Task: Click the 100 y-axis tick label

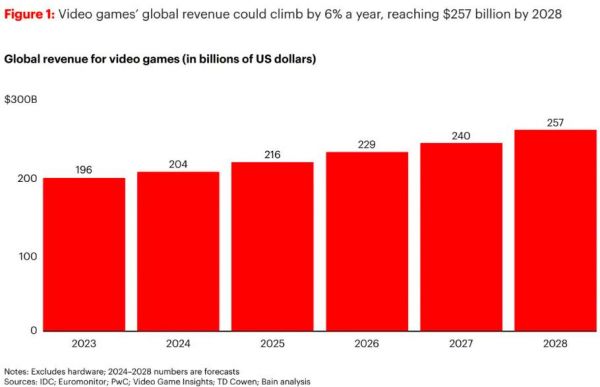Action: pyautogui.click(x=28, y=256)
